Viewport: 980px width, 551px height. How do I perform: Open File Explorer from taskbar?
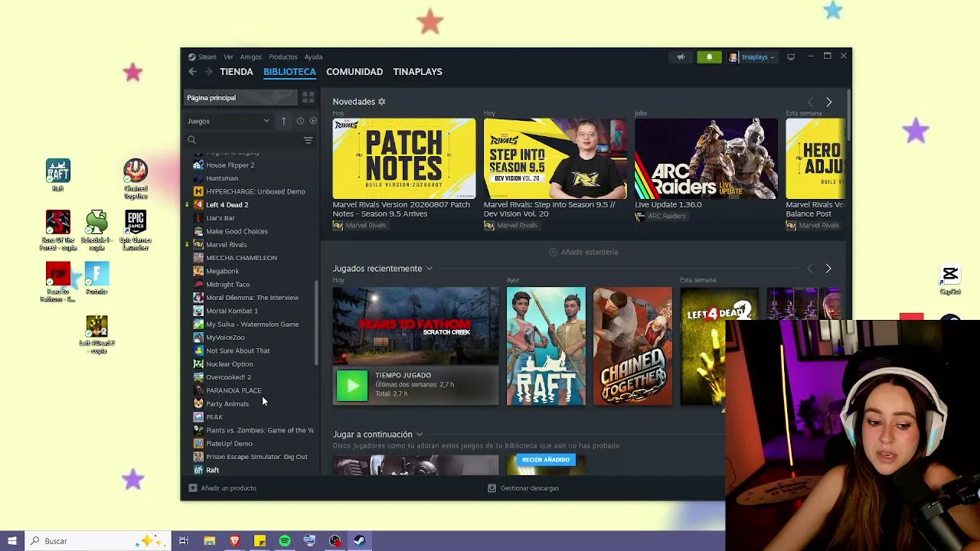(x=209, y=541)
